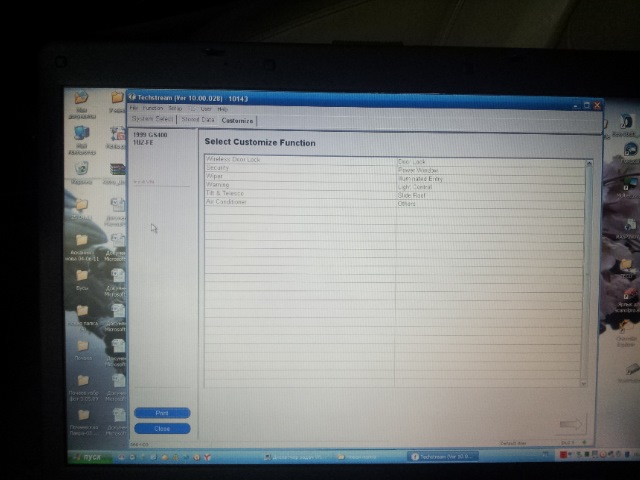
Task: Select the Microsoft document beside Почаев folder
Action: pyautogui.click(x=117, y=353)
